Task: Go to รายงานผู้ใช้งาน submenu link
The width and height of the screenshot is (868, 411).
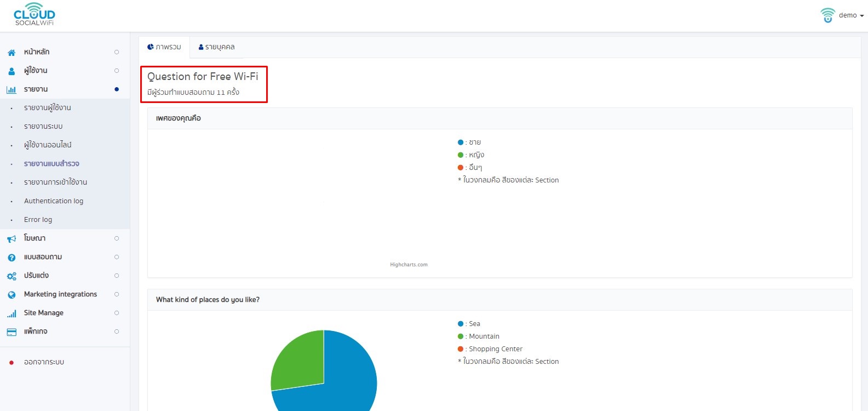Action: pyautogui.click(x=48, y=108)
